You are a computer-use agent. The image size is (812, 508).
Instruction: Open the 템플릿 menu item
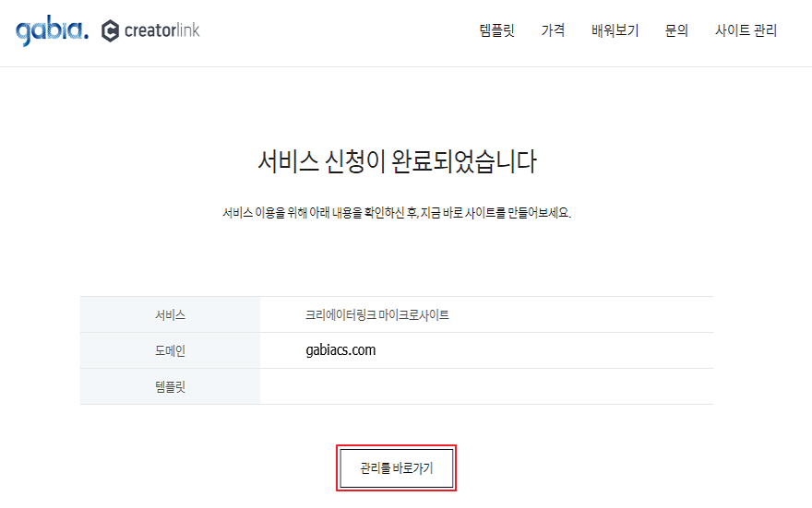coord(496,30)
